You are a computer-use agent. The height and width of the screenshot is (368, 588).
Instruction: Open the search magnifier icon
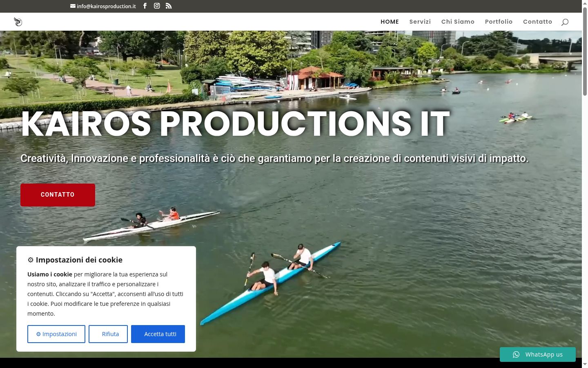[565, 22]
